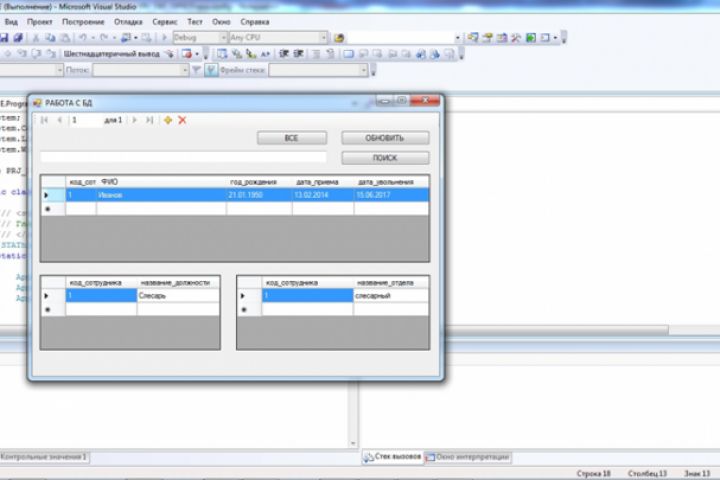Select the 13.02.2014 hire date cell
The image size is (720, 480).
pos(323,195)
